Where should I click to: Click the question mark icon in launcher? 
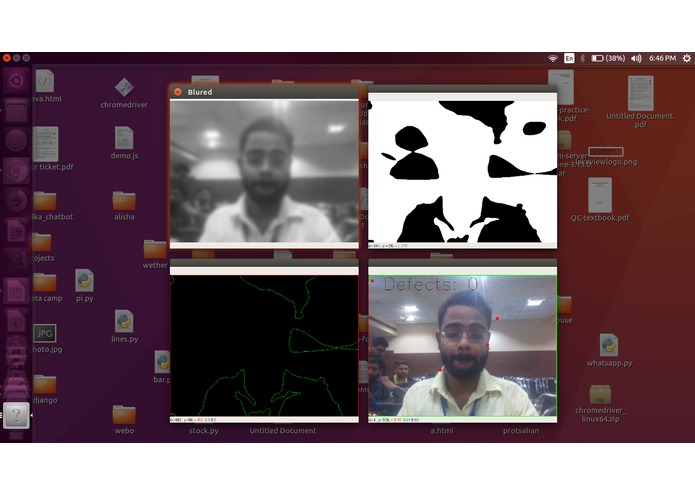pyautogui.click(x=16, y=415)
